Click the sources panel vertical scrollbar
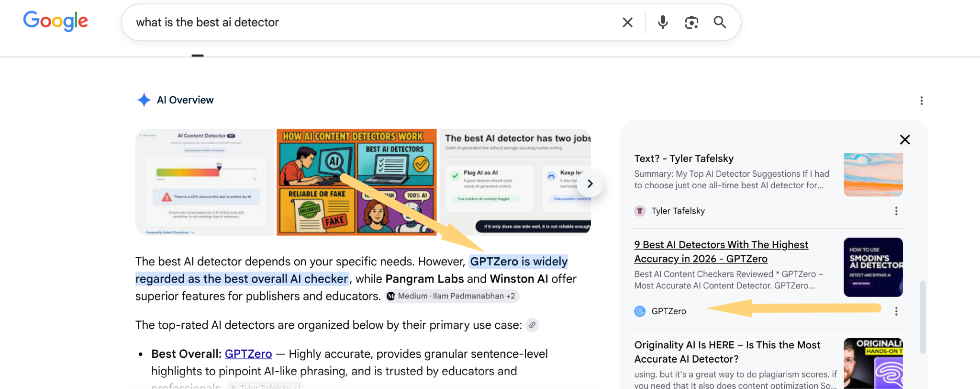Image resolution: width=980 pixels, height=389 pixels. click(923, 317)
